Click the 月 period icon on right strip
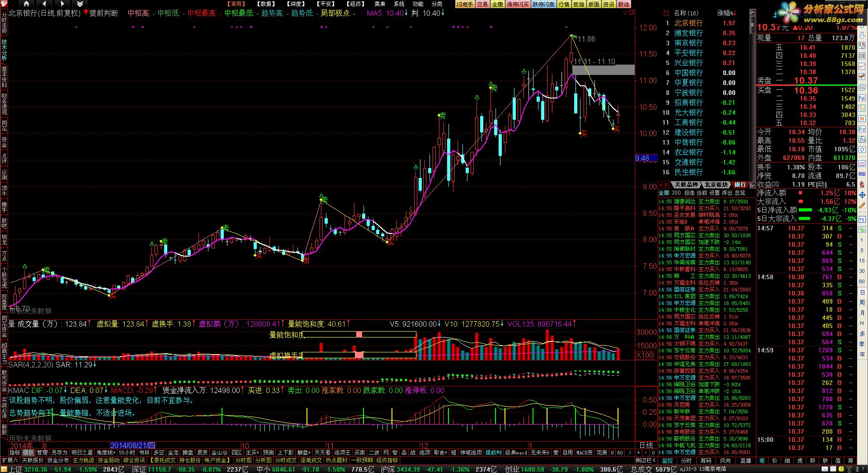The height and width of the screenshot is (473, 868). coord(862,313)
